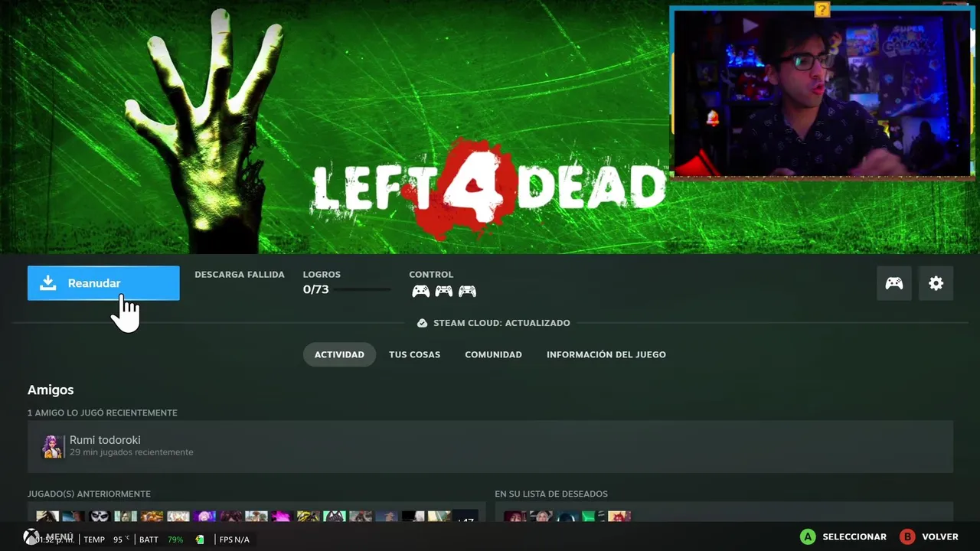The width and height of the screenshot is (980, 551).
Task: Click the last controller support icon under Control
Action: coord(467,291)
